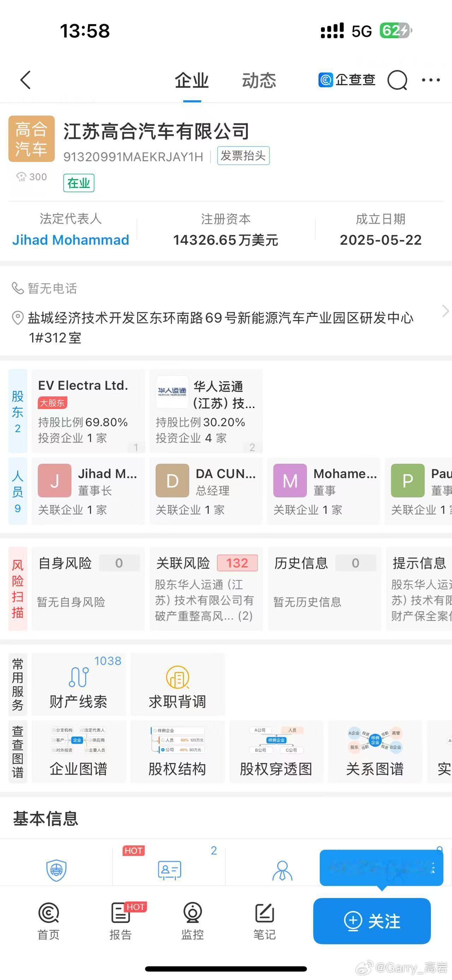The image size is (452, 980).
Task: Open 报告 in bottom navigation
Action: (x=121, y=921)
